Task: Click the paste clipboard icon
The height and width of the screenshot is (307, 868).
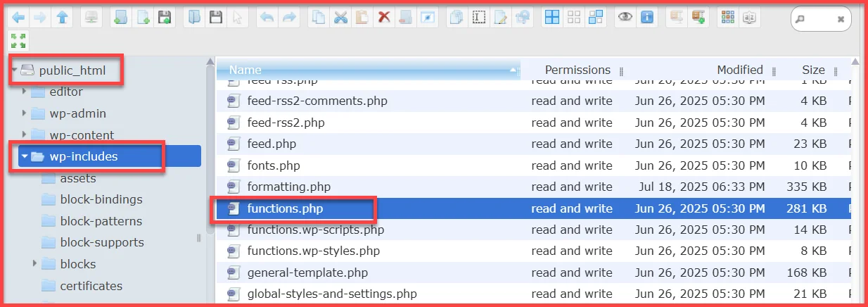Action: (x=362, y=17)
